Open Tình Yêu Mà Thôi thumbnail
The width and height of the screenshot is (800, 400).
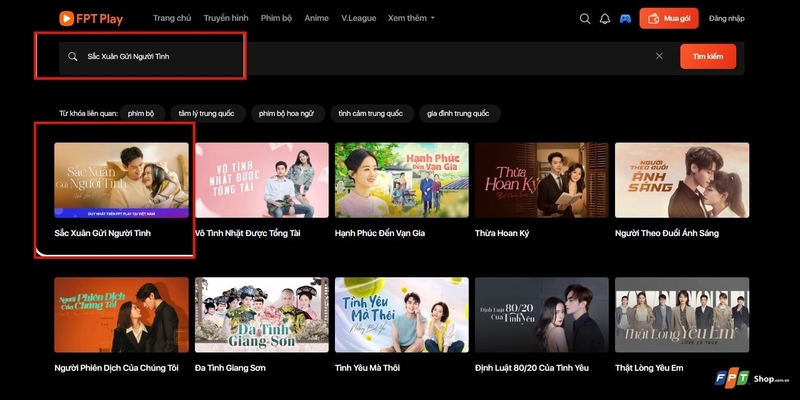pos(402,315)
